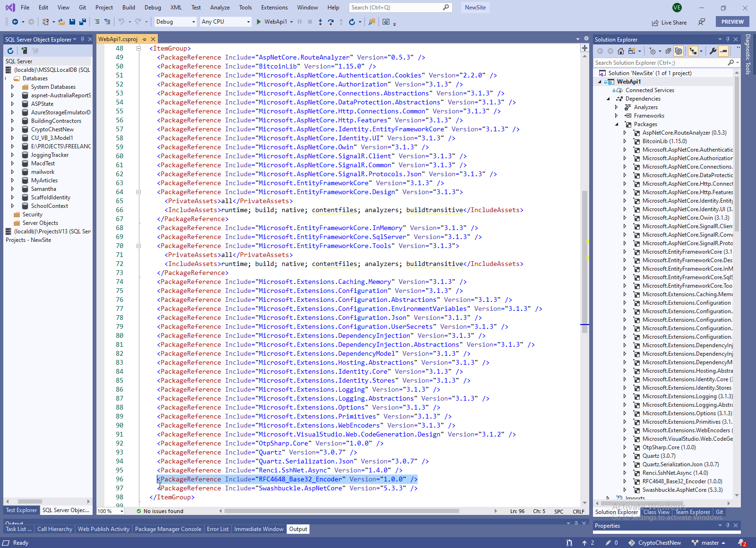Screen dimensions: 756x548
Task: Open the Analyze menu
Action: point(220,8)
